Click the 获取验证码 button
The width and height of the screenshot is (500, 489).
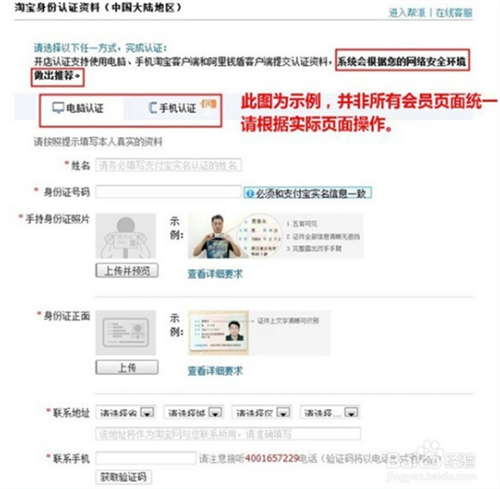pyautogui.click(x=124, y=477)
